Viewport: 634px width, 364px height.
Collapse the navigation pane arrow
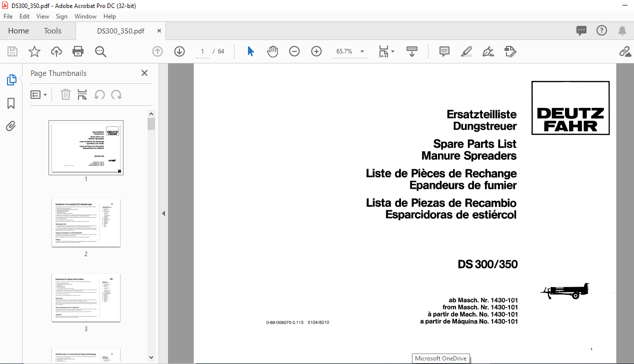point(163,213)
